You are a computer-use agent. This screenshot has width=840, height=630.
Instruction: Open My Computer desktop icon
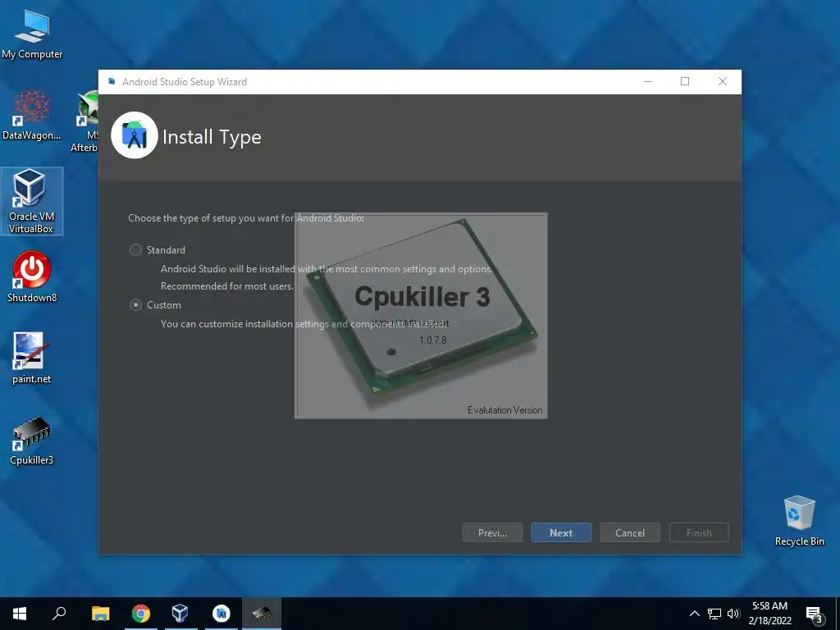[32, 34]
